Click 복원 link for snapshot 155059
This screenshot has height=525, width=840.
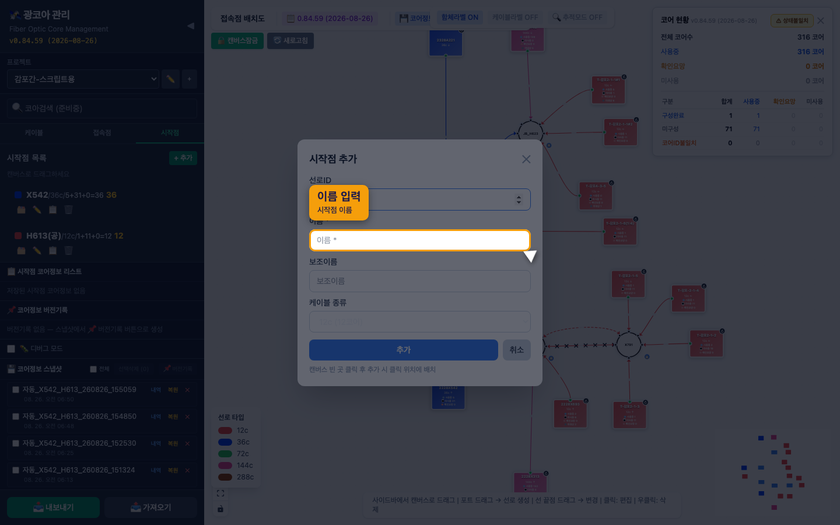(173, 390)
